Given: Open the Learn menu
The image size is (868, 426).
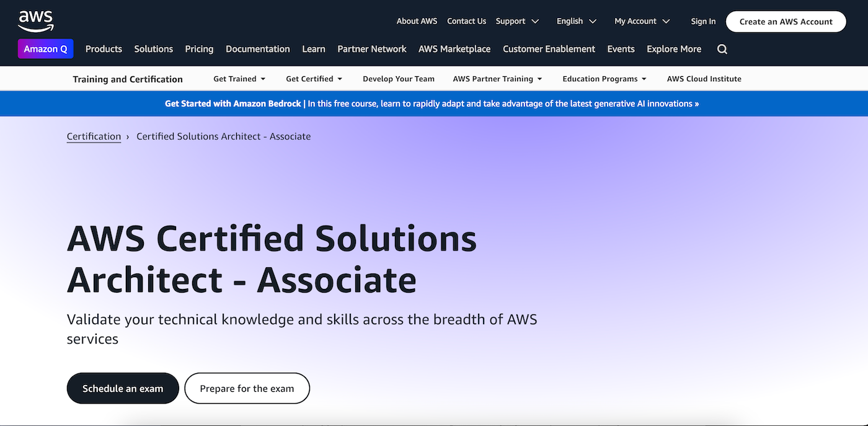Looking at the screenshot, I should click(314, 49).
